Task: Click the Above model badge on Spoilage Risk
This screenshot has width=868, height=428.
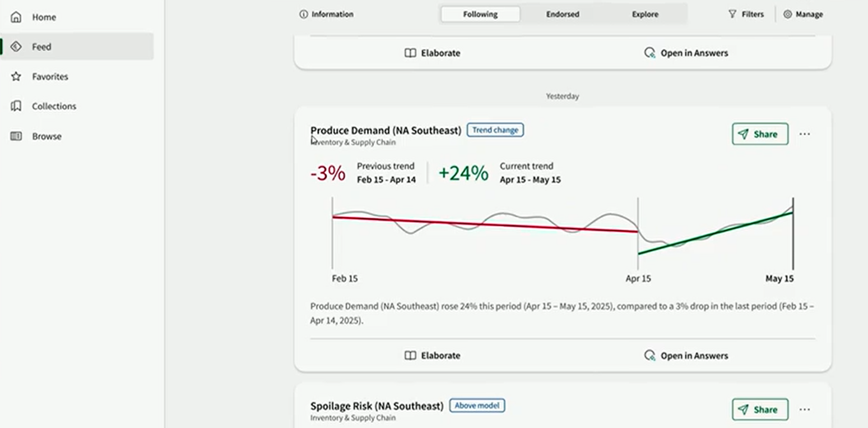Action: tap(477, 406)
